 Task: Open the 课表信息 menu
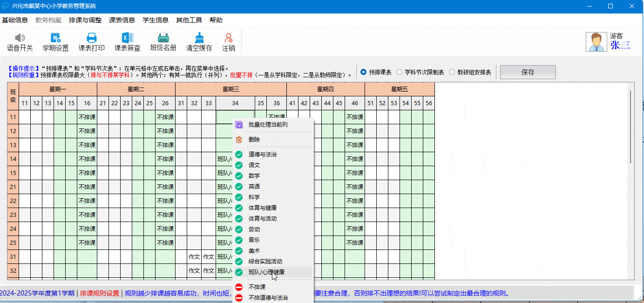tap(122, 20)
